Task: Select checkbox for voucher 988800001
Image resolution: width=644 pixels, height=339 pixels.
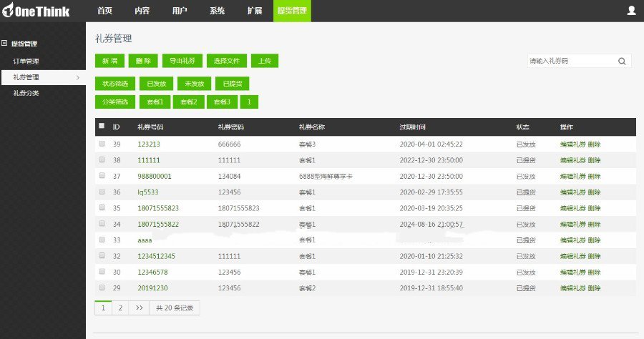Action: click(x=102, y=176)
